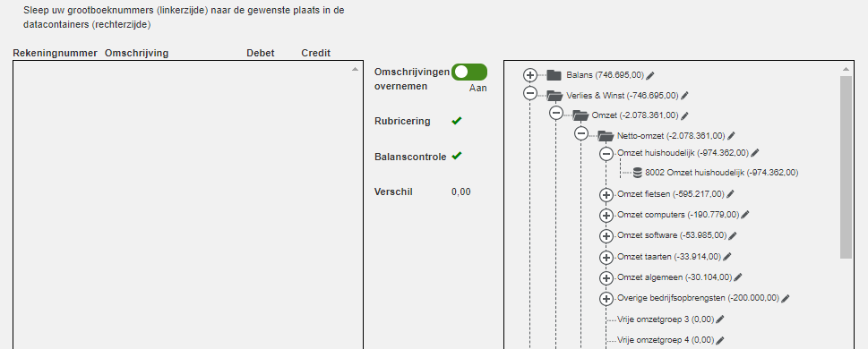Image resolution: width=868 pixels, height=349 pixels.
Task: Collapse the Omzet huishoudelijk node
Action: (606, 154)
